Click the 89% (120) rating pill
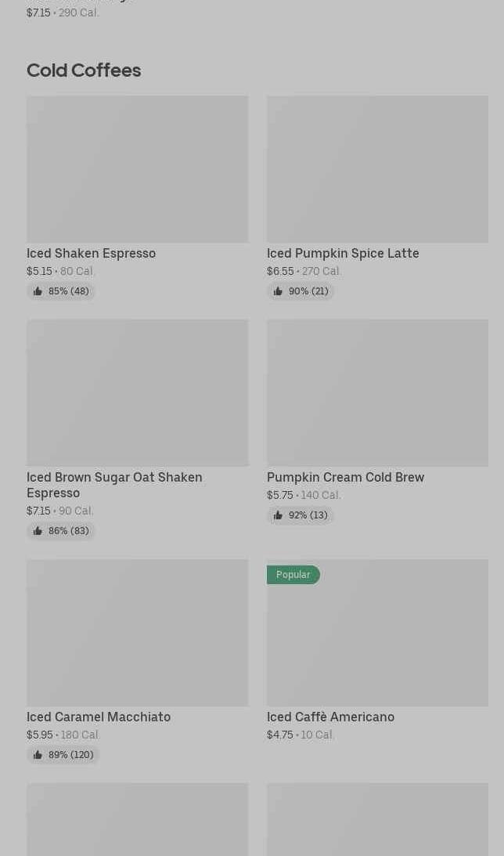The height and width of the screenshot is (856, 504). click(x=63, y=755)
